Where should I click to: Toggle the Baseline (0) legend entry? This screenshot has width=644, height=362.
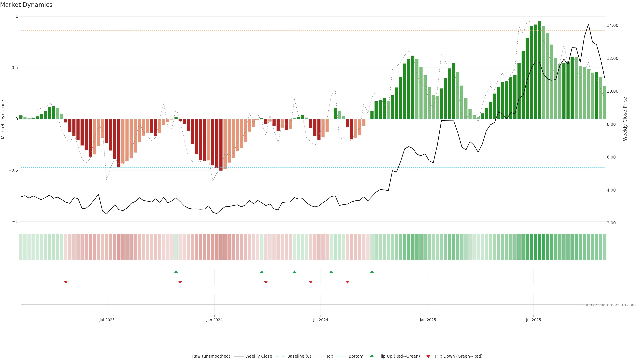click(x=299, y=356)
